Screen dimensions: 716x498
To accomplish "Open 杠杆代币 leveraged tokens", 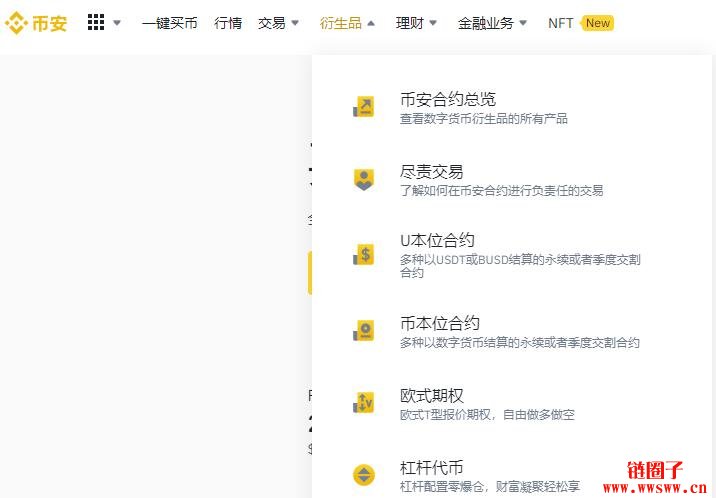I will click(432, 467).
